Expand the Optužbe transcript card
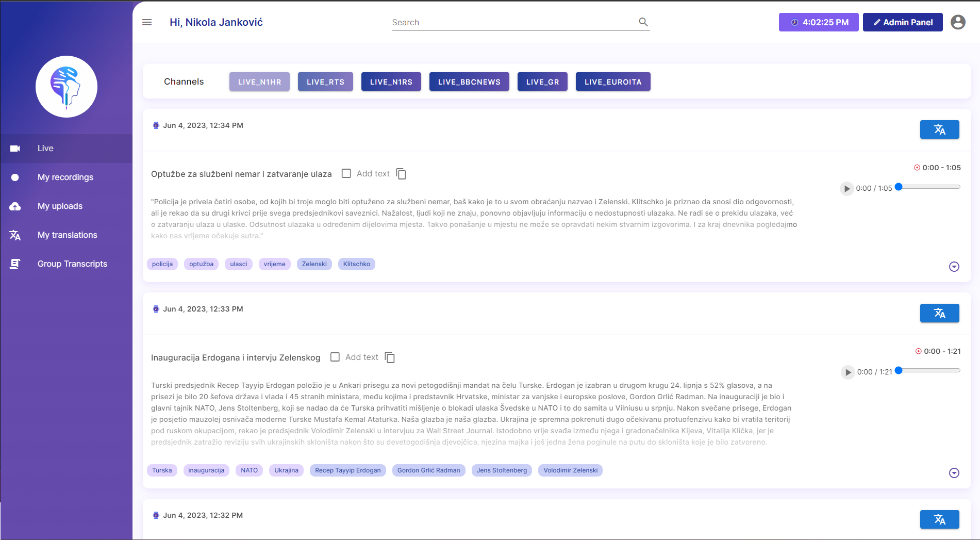Screen dimensions: 980x540 pos(954,267)
